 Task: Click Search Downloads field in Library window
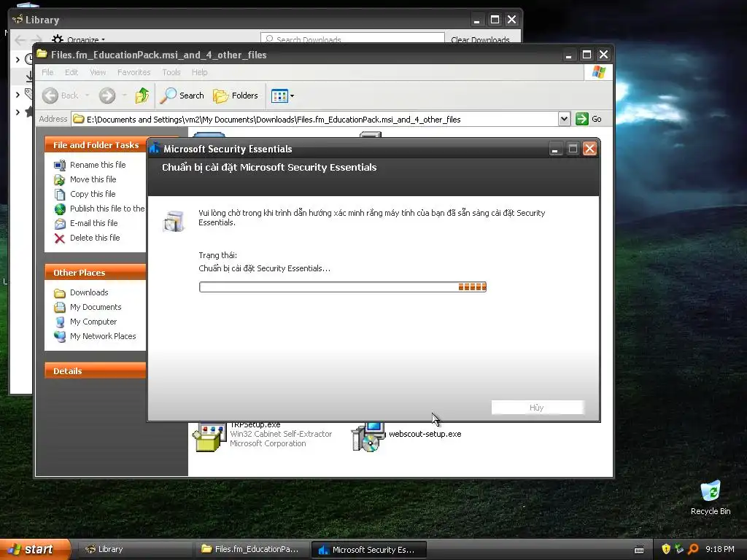352,38
